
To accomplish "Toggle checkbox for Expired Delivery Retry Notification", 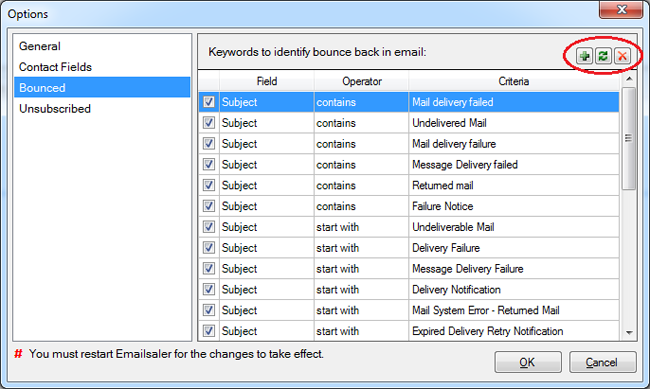I will tap(209, 331).
